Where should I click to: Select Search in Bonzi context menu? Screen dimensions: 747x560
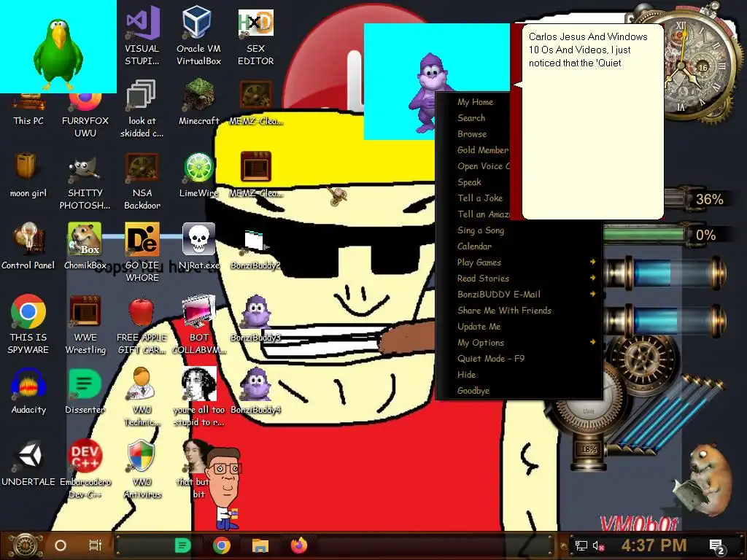coord(471,118)
